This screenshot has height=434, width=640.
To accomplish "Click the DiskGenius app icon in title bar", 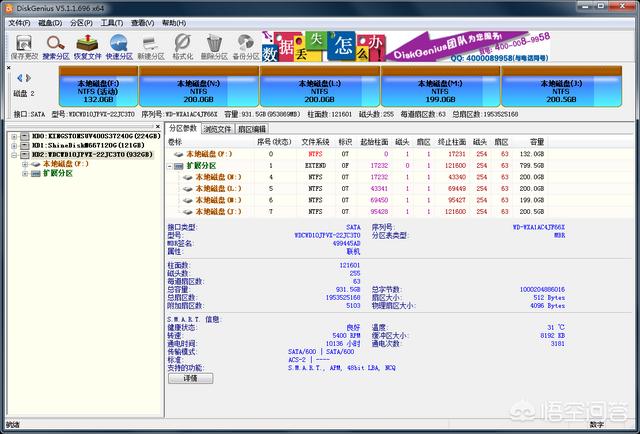I will coord(9,8).
